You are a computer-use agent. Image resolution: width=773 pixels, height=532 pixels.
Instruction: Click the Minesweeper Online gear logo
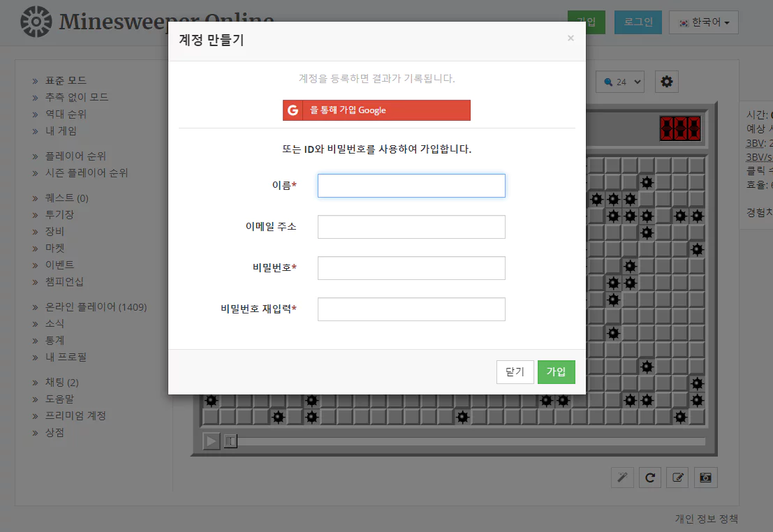coord(36,22)
